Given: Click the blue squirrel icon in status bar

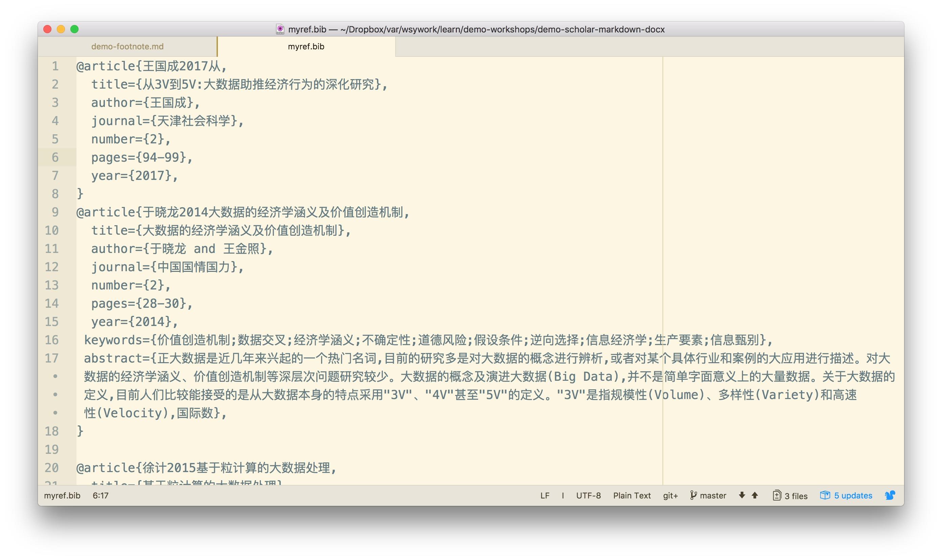Looking at the screenshot, I should pyautogui.click(x=890, y=495).
